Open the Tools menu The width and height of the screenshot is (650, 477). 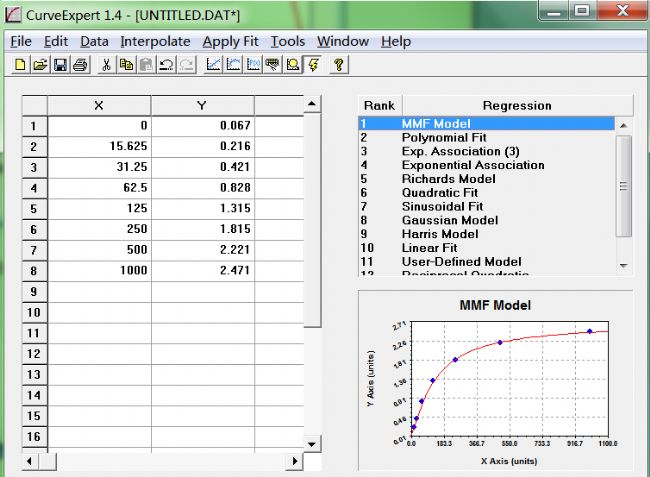pos(288,41)
